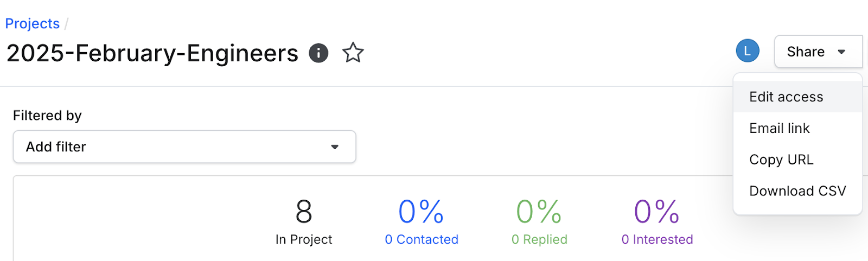View the 0 Interested stat
Screen dimensions: 868x261
(x=657, y=239)
